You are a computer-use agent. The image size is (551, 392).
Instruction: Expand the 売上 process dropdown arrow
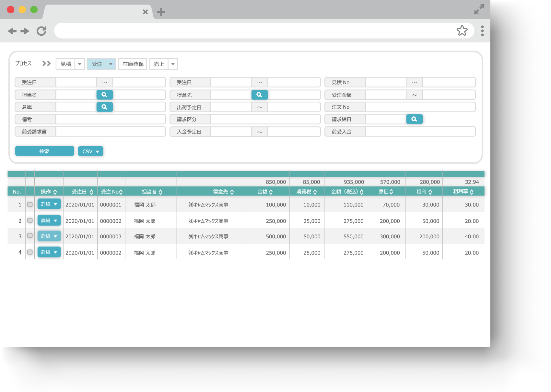(173, 64)
